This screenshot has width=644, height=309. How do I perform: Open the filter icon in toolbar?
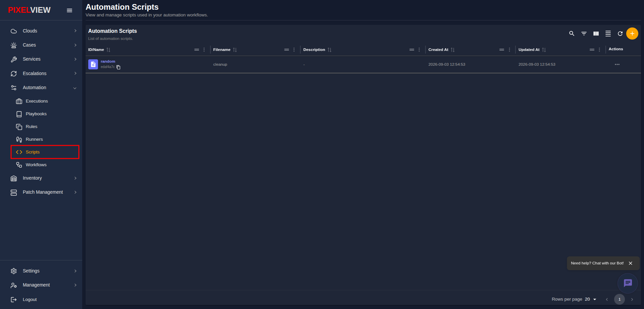584,34
